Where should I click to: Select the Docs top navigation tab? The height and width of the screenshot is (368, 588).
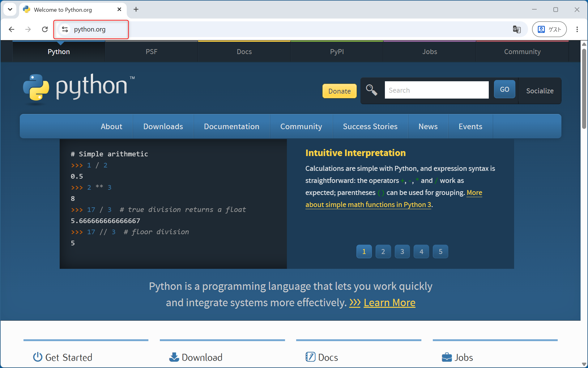[x=244, y=52]
